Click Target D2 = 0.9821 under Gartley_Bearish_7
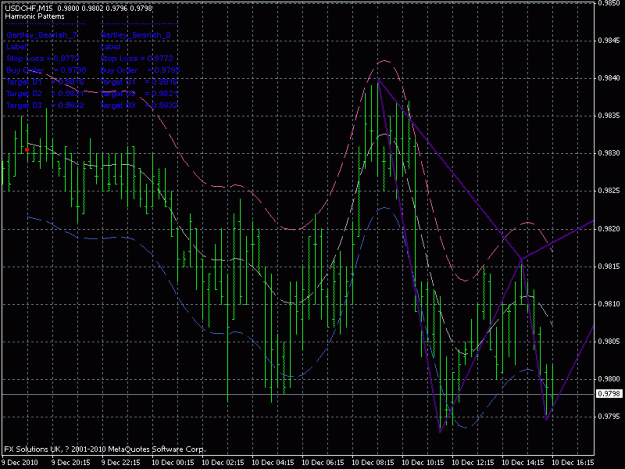 point(45,94)
